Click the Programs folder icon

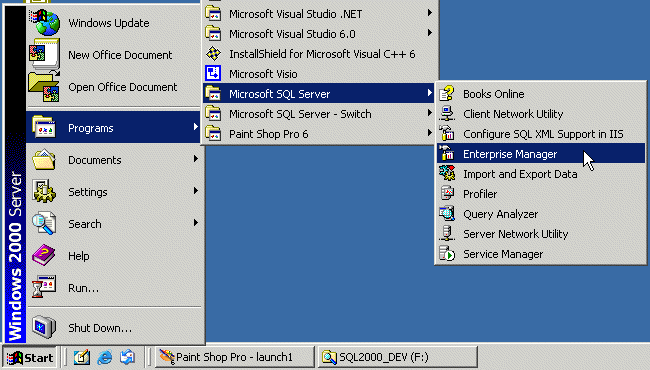(44, 127)
